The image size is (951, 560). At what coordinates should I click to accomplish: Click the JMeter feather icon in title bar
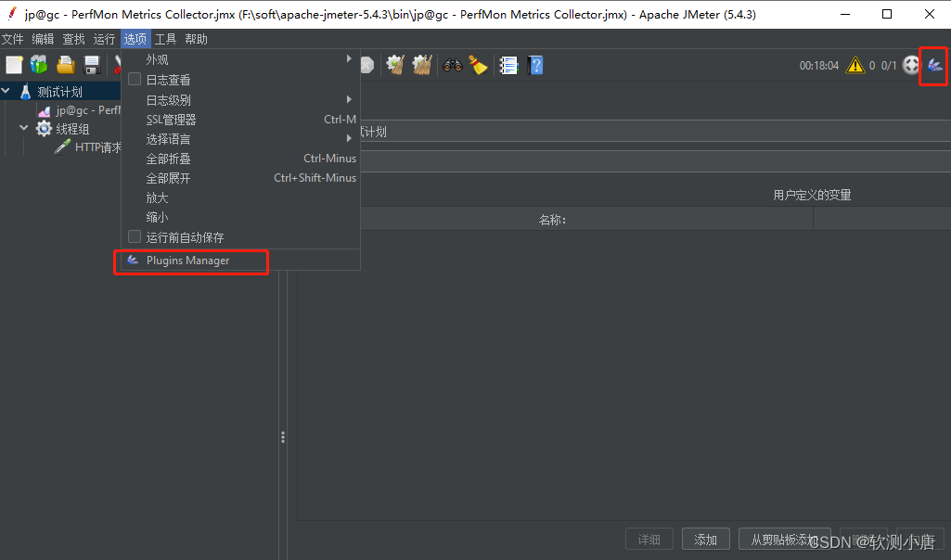(11, 14)
